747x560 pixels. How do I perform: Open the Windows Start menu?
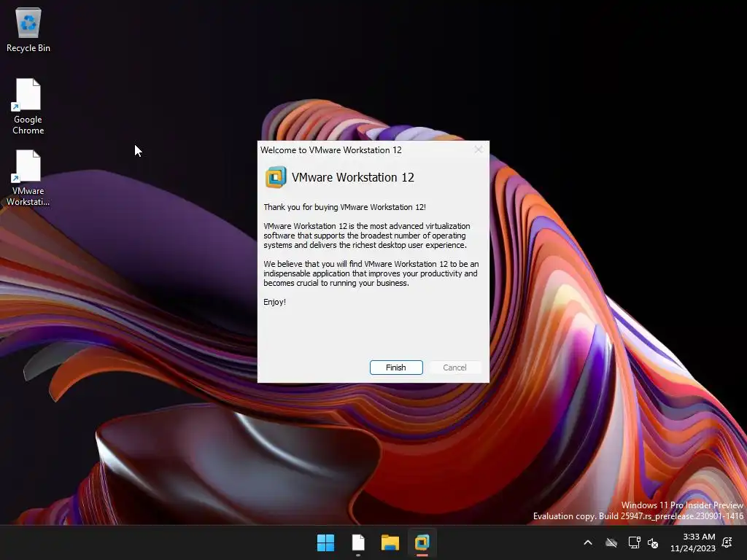(326, 542)
